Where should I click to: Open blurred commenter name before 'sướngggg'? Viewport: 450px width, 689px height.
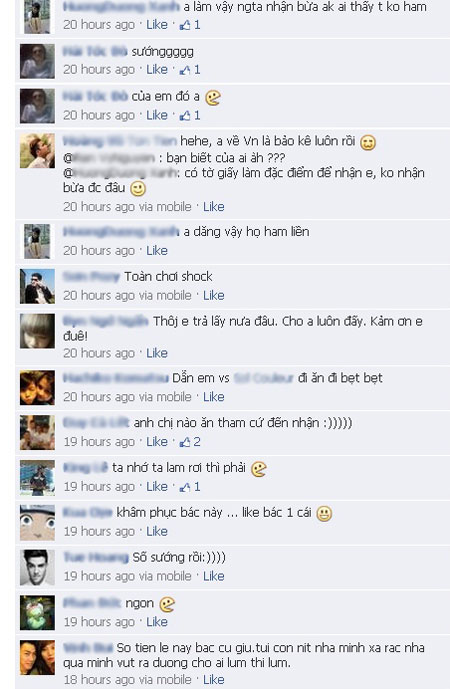coord(95,51)
